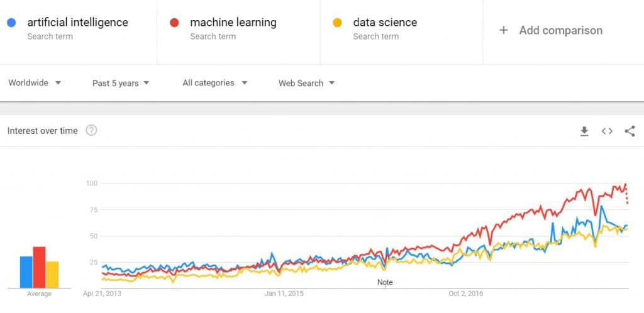Click the Interest over time help icon
The image size is (644, 313).
[91, 131]
